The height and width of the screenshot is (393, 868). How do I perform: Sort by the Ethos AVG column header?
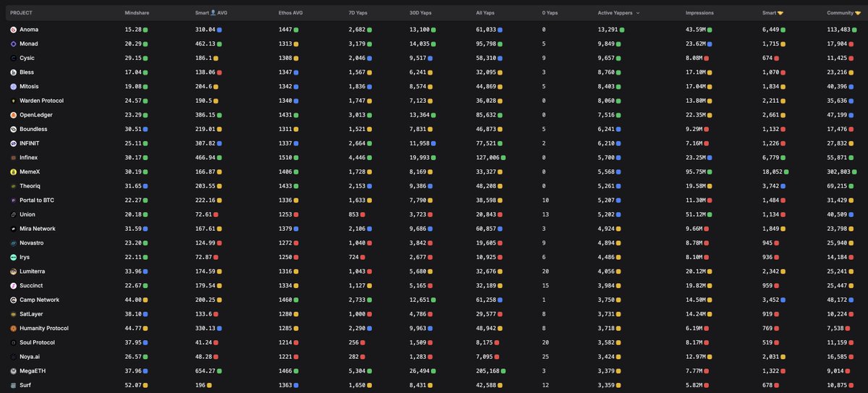291,13
